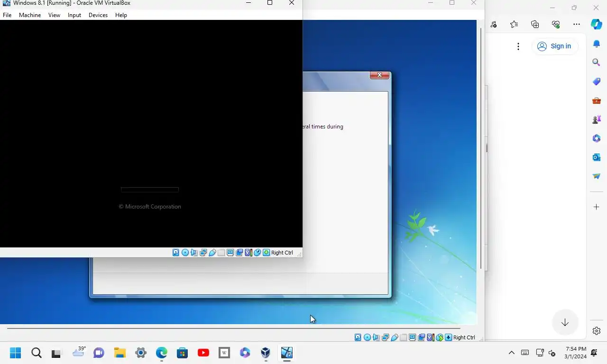Open the Help menu in VirtualBox
This screenshot has width=607, height=364.
click(x=121, y=15)
